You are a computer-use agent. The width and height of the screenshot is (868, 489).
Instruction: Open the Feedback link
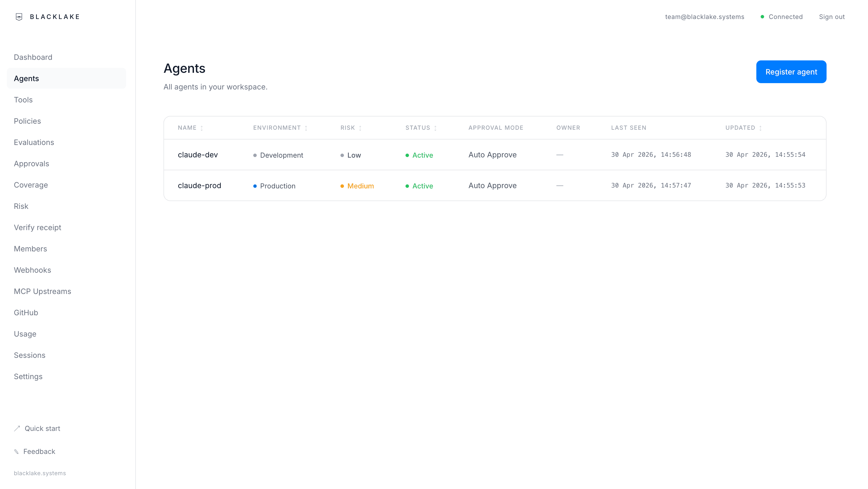point(39,452)
